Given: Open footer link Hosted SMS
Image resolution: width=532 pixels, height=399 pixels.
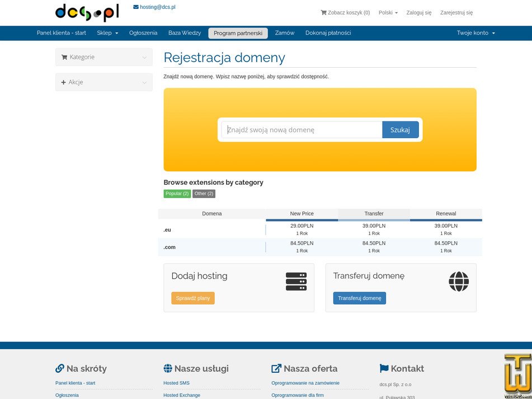Looking at the screenshot, I should click(176, 383).
